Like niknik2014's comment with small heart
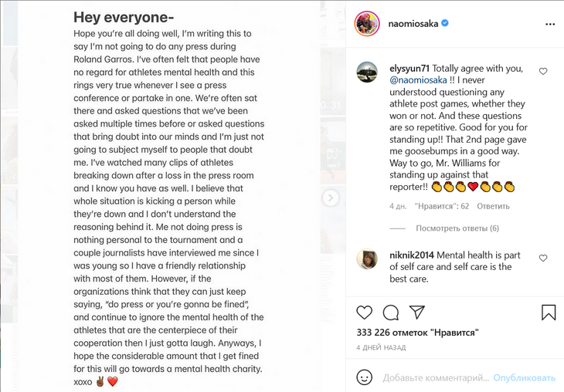Viewport: 564px width, 392px height. (x=543, y=258)
